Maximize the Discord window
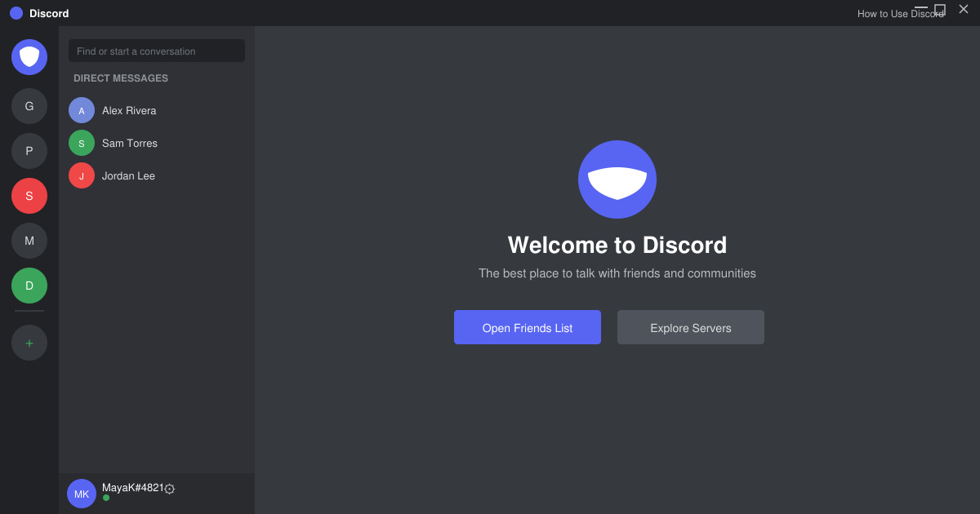This screenshot has height=514, width=980. point(940,9)
